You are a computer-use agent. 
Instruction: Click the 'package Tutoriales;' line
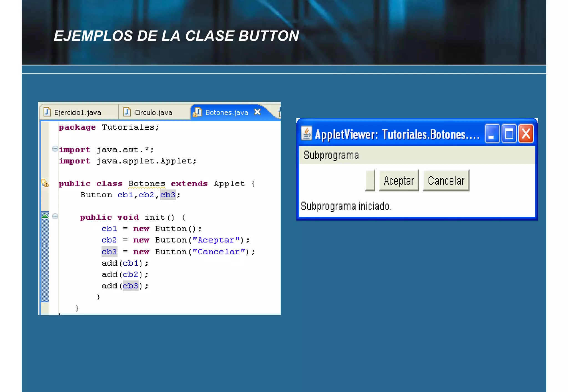(x=109, y=127)
